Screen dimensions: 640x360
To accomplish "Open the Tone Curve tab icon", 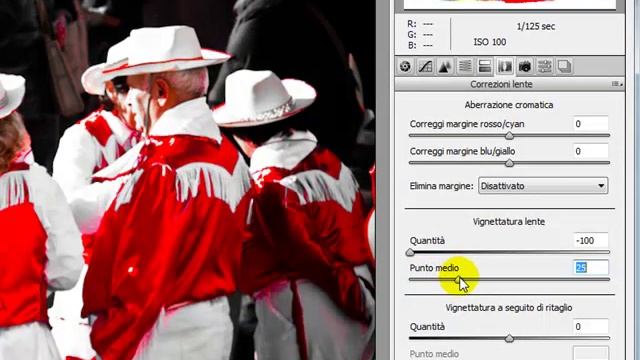I will click(425, 66).
